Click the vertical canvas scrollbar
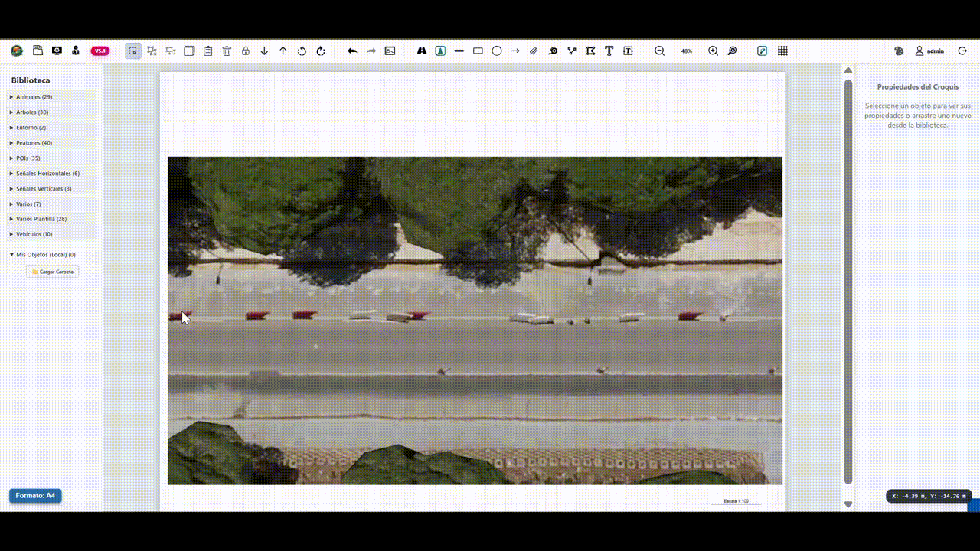Viewport: 980px width, 551px height. tap(848, 283)
